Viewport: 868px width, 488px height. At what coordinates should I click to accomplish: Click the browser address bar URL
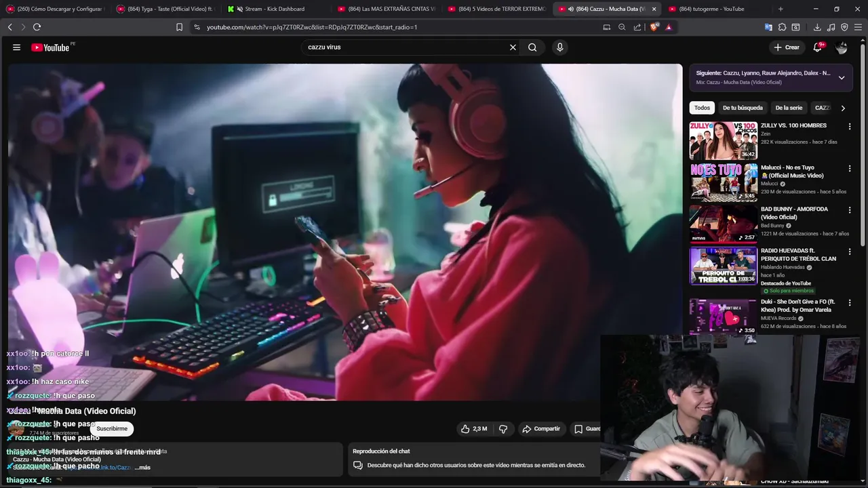312,27
